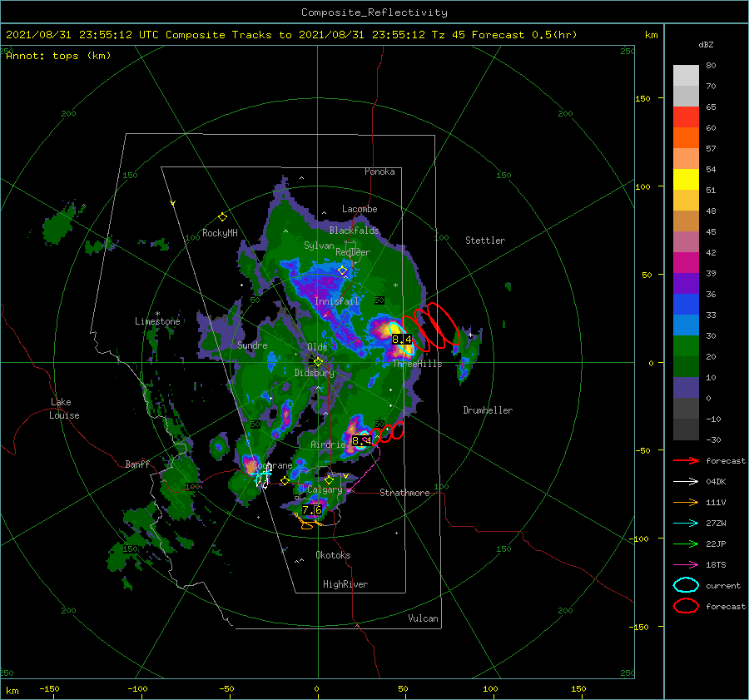Click the Innisfail town label
749x700 pixels.
tap(336, 301)
